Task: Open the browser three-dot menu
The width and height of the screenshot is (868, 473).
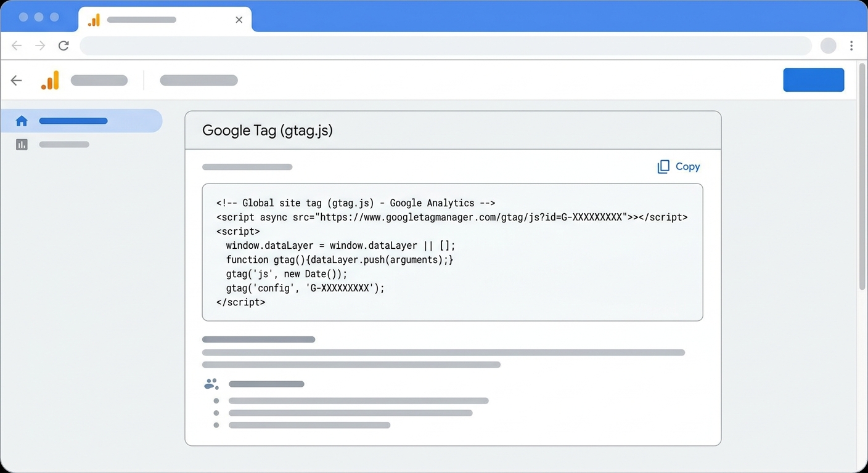Action: (x=851, y=46)
